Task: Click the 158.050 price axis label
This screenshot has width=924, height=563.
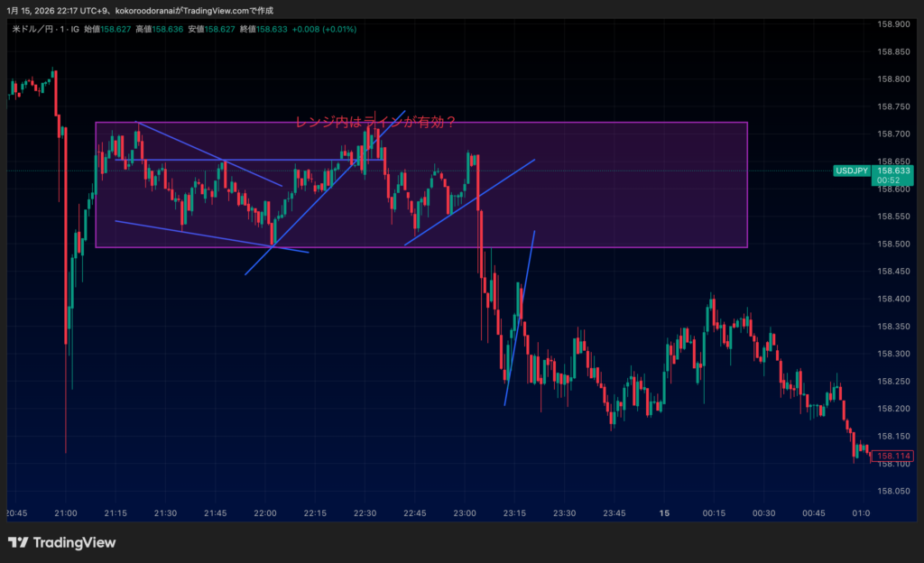Action: [x=892, y=492]
